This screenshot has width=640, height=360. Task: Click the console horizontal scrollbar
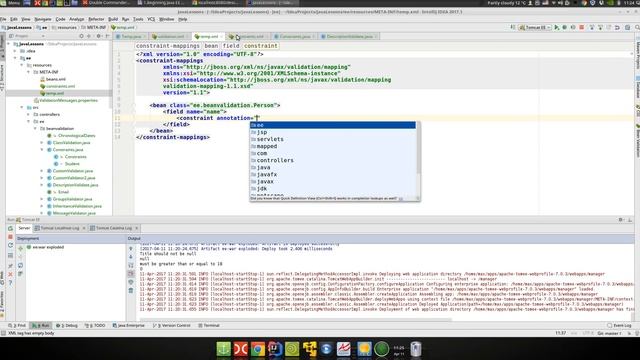coord(296,320)
